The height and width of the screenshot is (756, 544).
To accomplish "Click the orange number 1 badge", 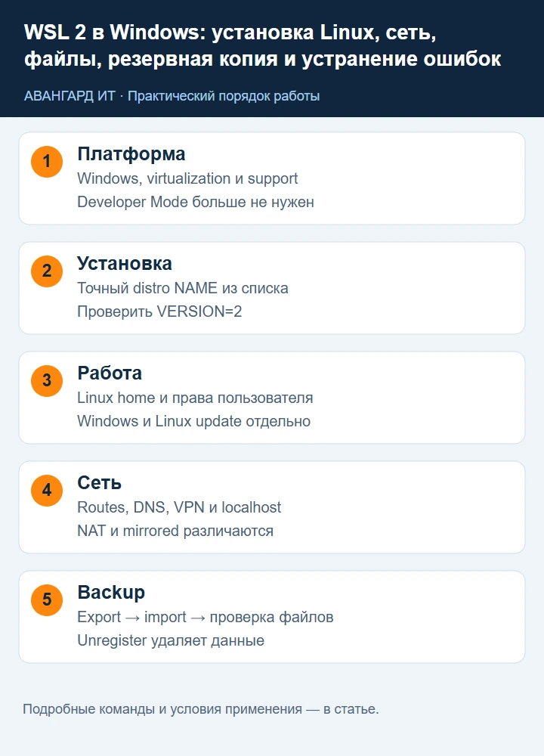I will pyautogui.click(x=47, y=162).
